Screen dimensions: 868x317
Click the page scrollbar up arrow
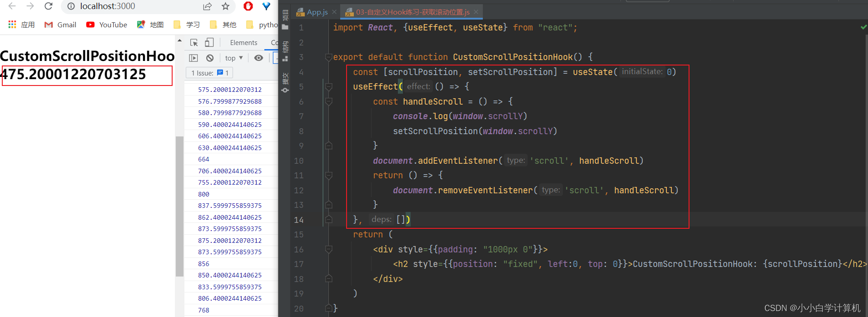click(x=179, y=40)
